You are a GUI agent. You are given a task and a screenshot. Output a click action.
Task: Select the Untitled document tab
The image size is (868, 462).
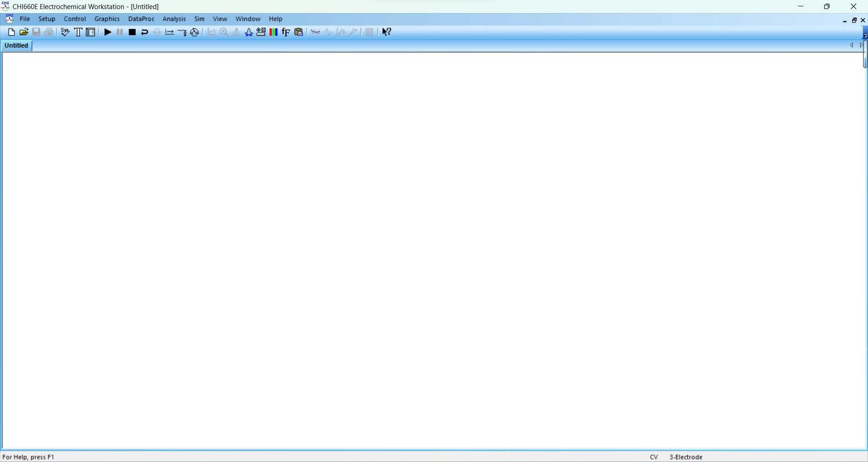pyautogui.click(x=17, y=46)
